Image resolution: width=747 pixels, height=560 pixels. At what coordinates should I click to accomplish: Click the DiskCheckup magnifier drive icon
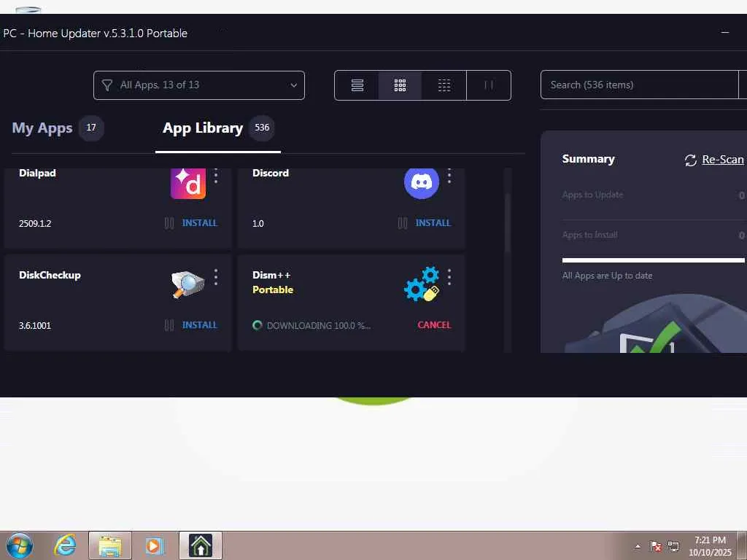coord(187,284)
